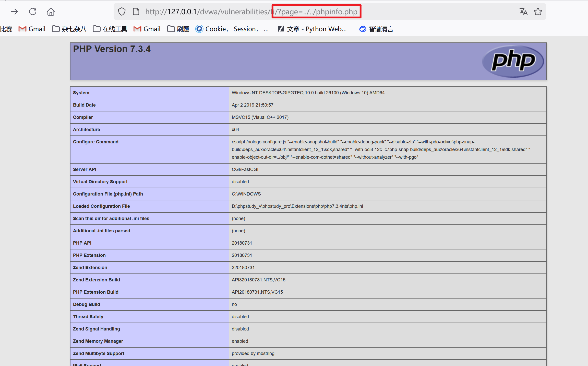Open the Cookie, Session bookmark
Viewport: 588px width, 366px height.
click(232, 29)
